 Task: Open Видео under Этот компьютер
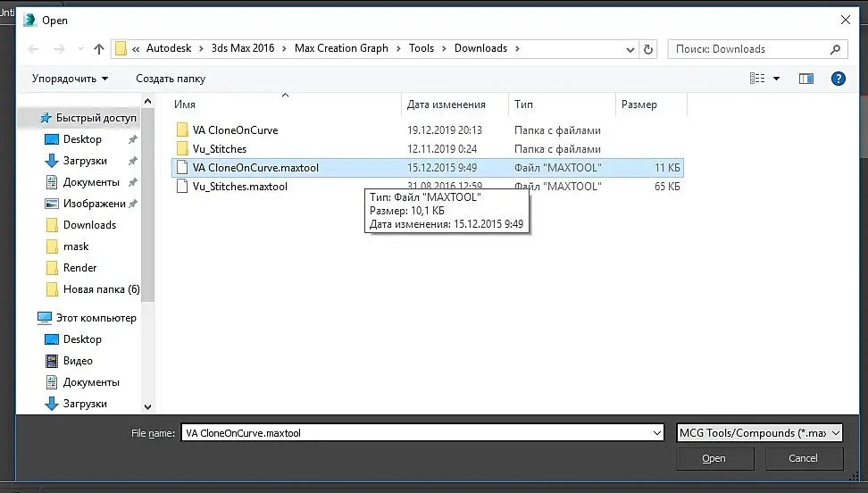click(x=78, y=361)
